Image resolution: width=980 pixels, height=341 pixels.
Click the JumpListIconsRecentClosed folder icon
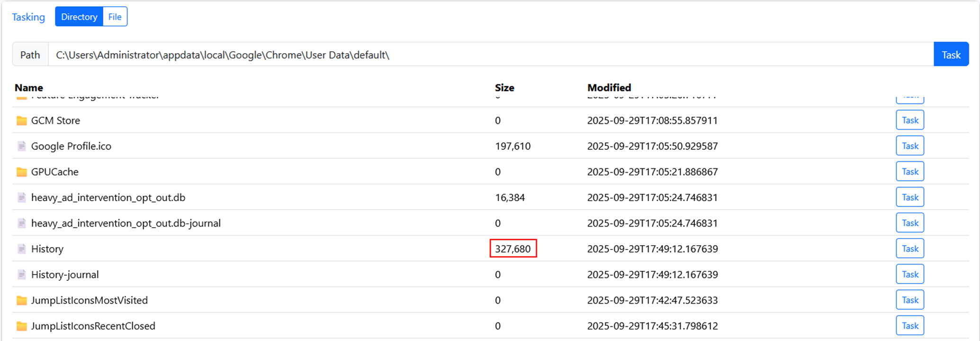click(x=21, y=326)
